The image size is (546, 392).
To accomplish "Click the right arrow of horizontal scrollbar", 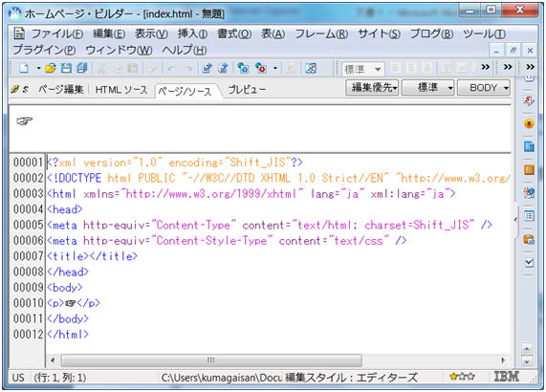I will pyautogui.click(x=502, y=360).
